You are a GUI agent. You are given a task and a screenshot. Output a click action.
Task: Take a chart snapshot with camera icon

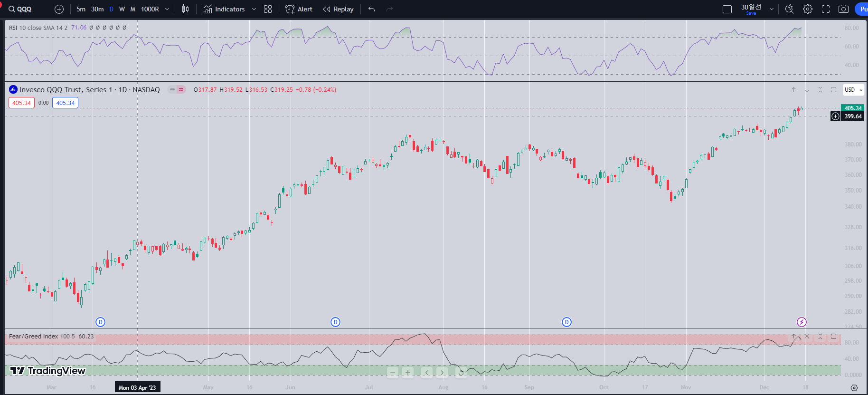844,9
